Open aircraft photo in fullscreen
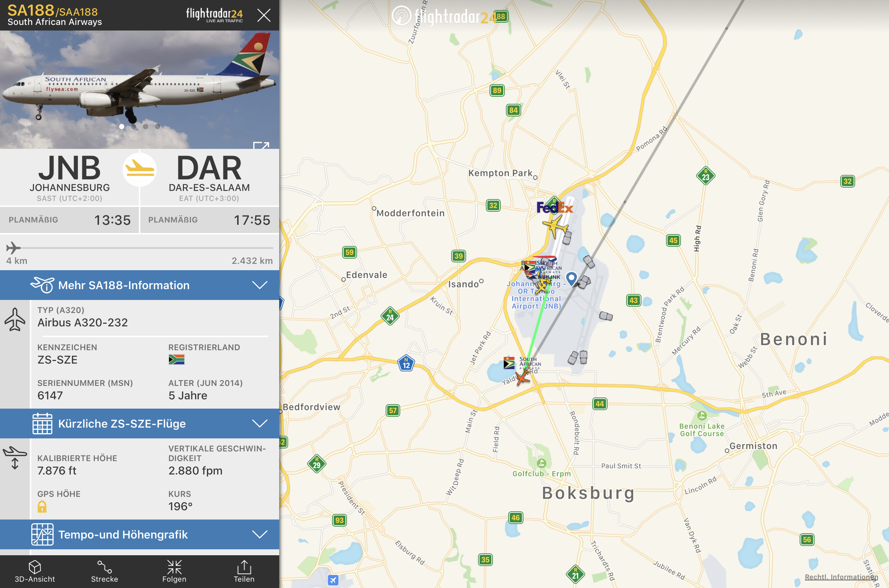 pyautogui.click(x=261, y=145)
